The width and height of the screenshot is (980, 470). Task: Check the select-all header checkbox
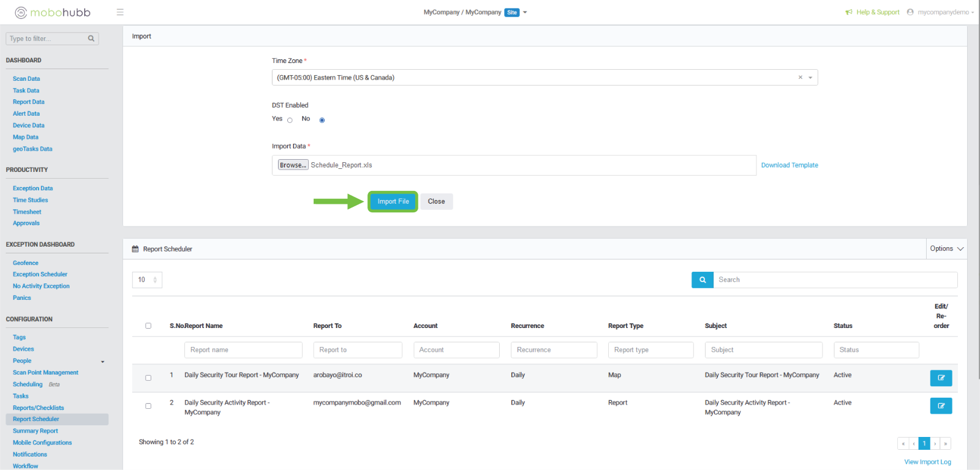[148, 326]
